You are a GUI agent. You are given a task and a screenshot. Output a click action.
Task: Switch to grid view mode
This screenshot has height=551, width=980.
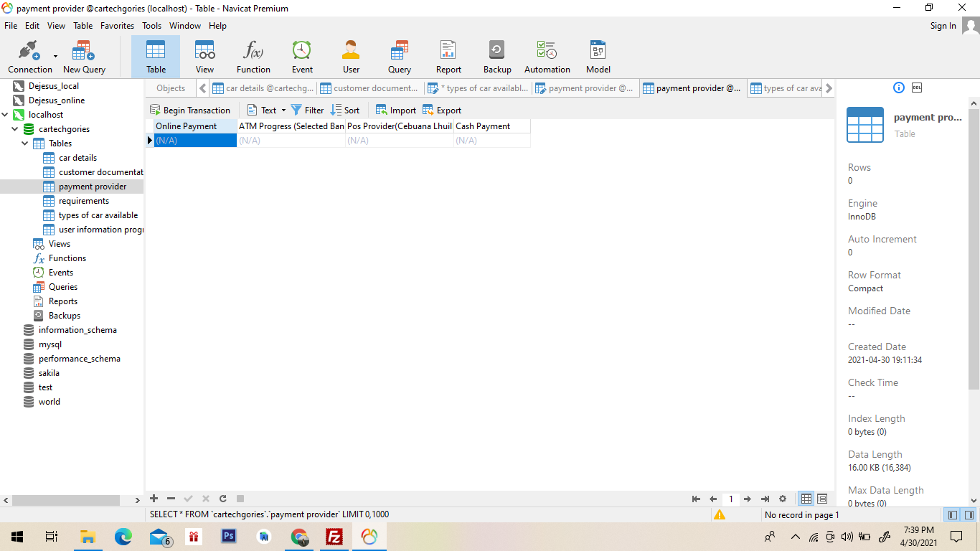(x=806, y=499)
